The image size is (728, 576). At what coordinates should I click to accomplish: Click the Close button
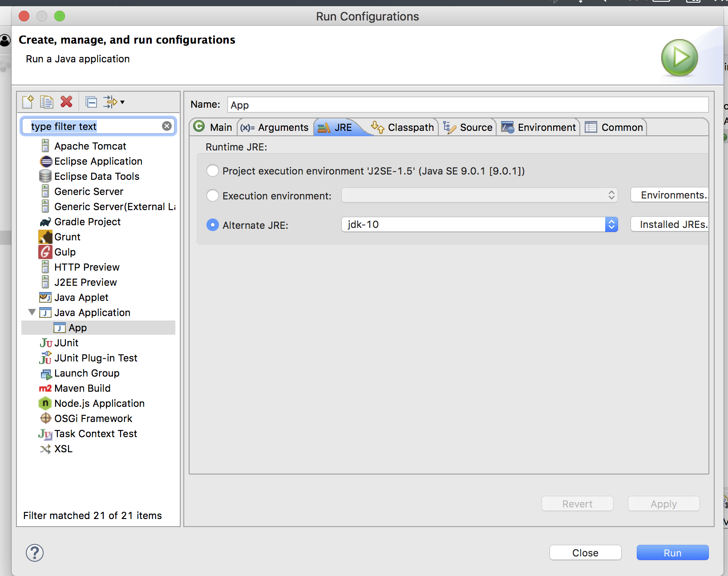click(586, 552)
